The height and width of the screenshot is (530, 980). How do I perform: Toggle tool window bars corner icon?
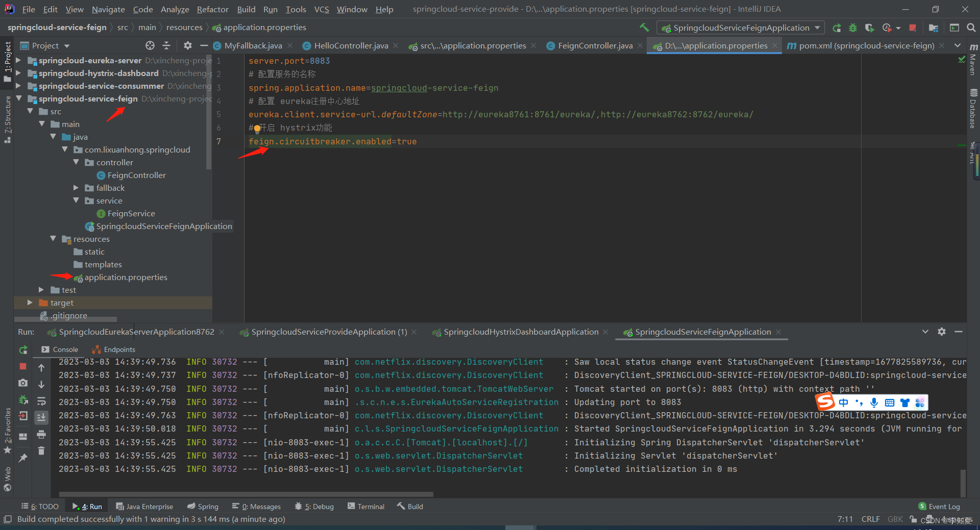pos(7,519)
